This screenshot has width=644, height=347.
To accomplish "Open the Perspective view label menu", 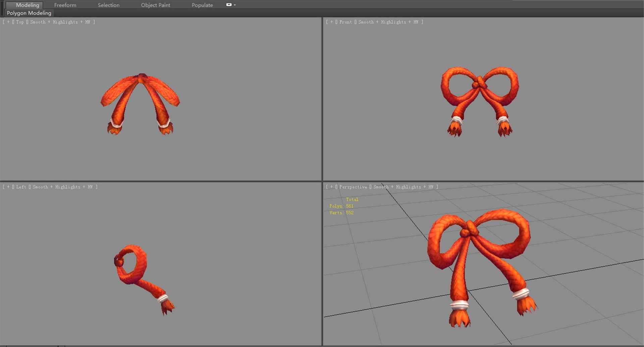I will (x=353, y=187).
